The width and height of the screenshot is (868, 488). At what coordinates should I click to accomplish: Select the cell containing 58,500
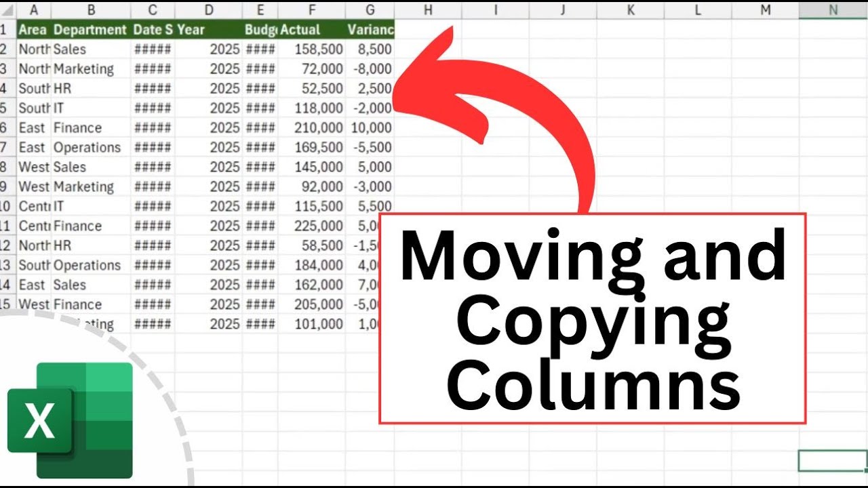(x=311, y=245)
